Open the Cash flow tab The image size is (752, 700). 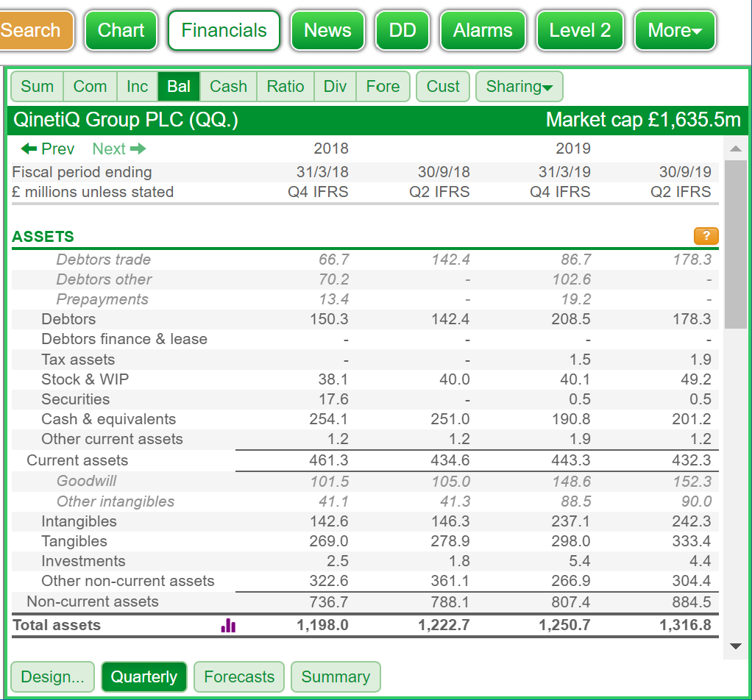click(x=228, y=86)
